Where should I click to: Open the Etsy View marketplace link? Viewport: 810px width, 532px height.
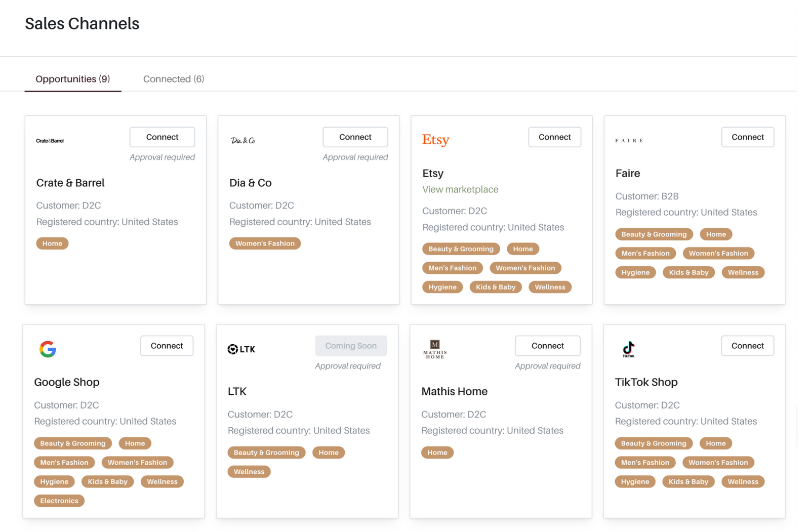click(460, 189)
